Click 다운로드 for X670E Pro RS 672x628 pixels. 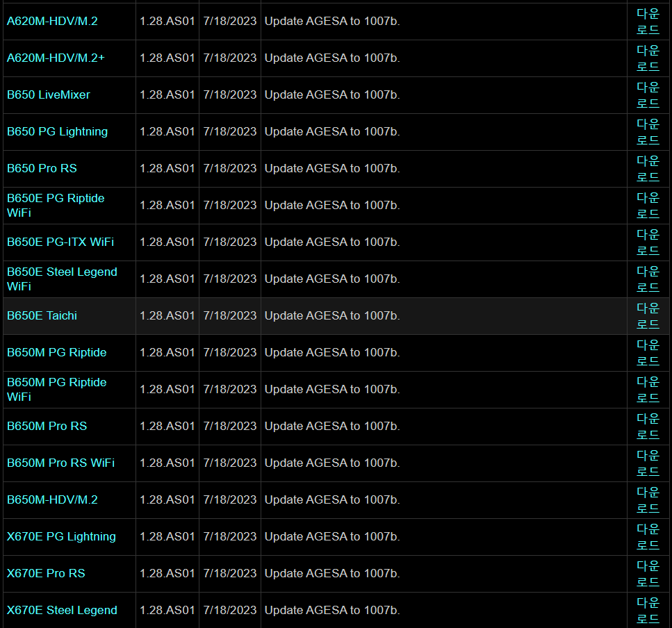(x=648, y=574)
